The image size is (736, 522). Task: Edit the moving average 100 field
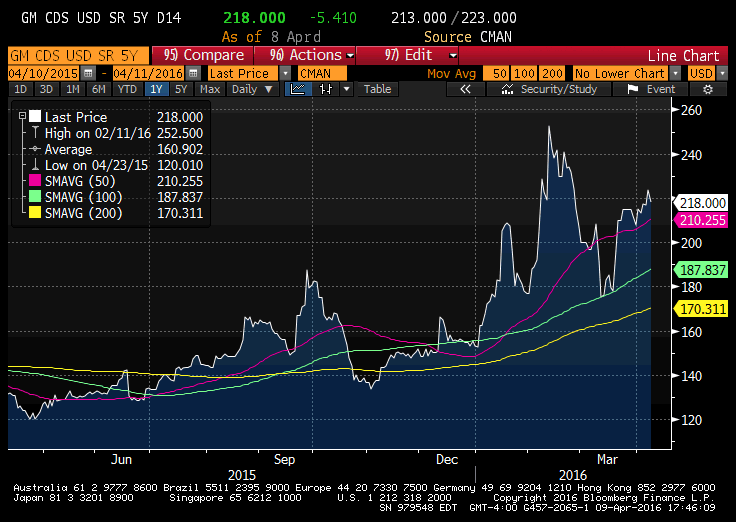[x=524, y=74]
